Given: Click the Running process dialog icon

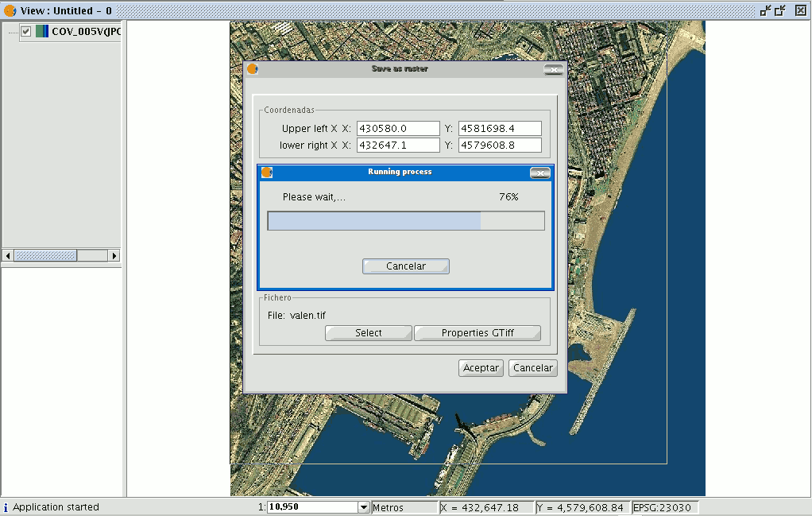Looking at the screenshot, I should coord(267,173).
